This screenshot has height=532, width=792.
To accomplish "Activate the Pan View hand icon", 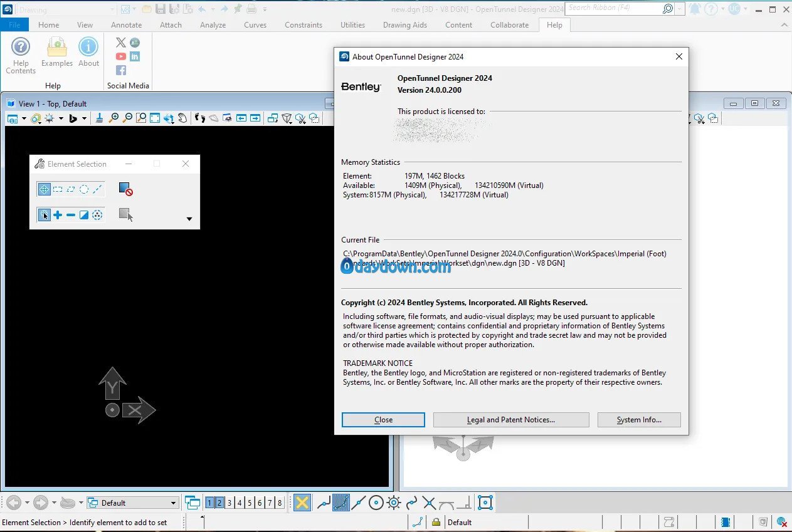I will (x=182, y=118).
